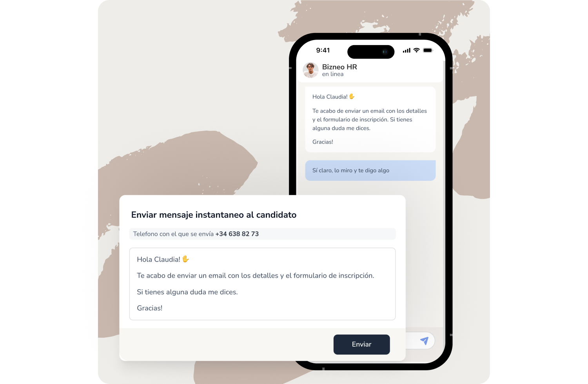Click the 'Enviar mensaje instantaneo al candidato' title
Screen dimensions: 588x384
coord(214,215)
